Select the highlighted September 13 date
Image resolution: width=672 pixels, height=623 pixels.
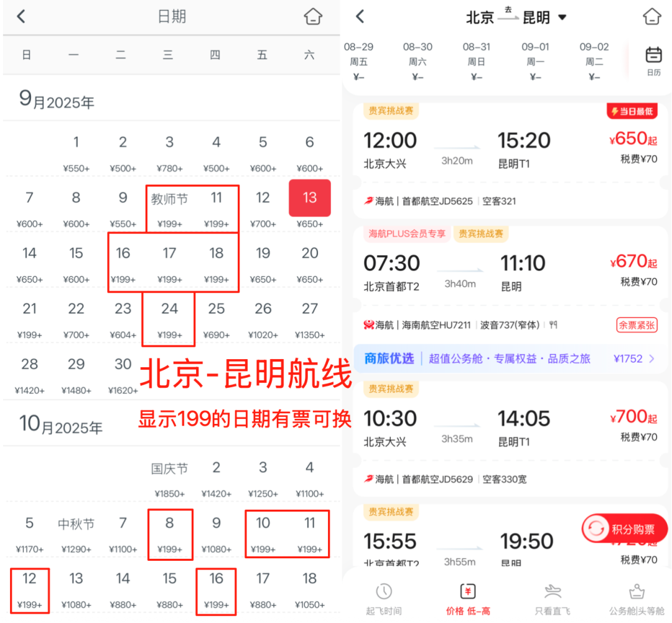tap(309, 198)
